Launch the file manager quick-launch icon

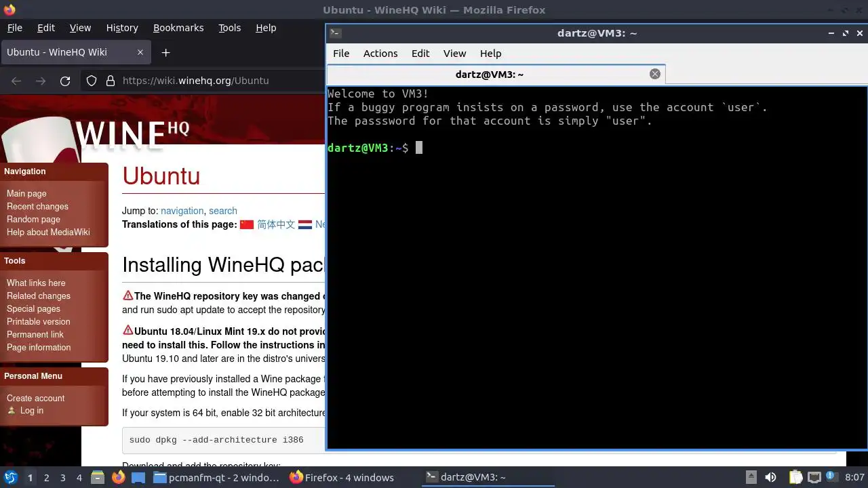(x=98, y=477)
